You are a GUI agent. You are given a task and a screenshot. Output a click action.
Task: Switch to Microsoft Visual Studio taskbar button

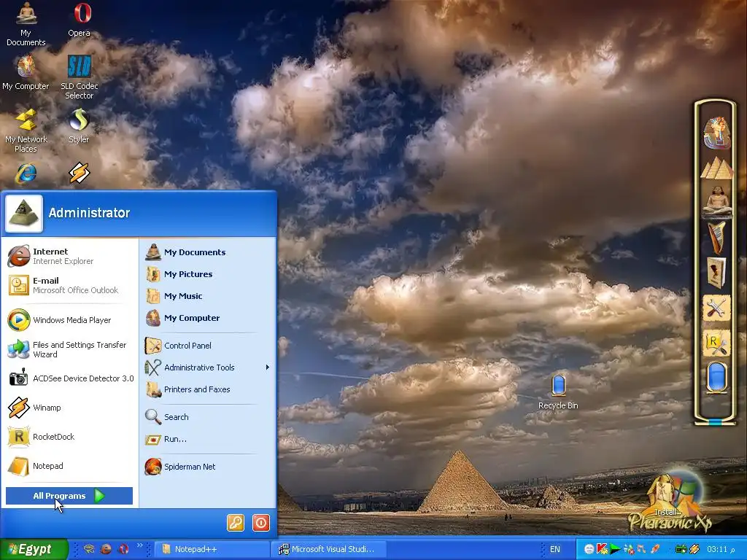coord(329,549)
